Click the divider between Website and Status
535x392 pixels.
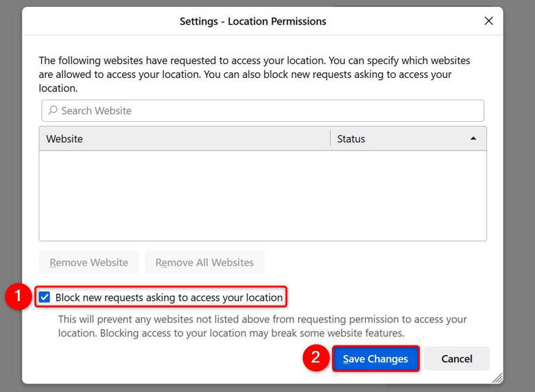click(330, 139)
